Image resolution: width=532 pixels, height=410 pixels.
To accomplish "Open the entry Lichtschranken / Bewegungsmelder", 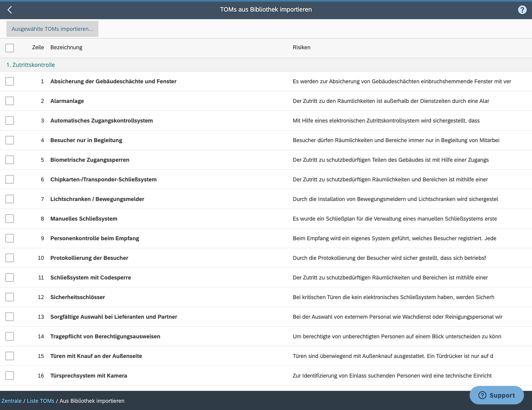I will tap(97, 199).
